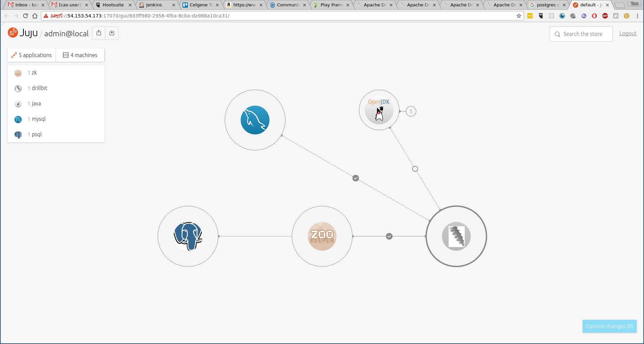Viewport: 644px width, 344px height.
Task: Select '1 java' in the applications list
Action: (56, 104)
